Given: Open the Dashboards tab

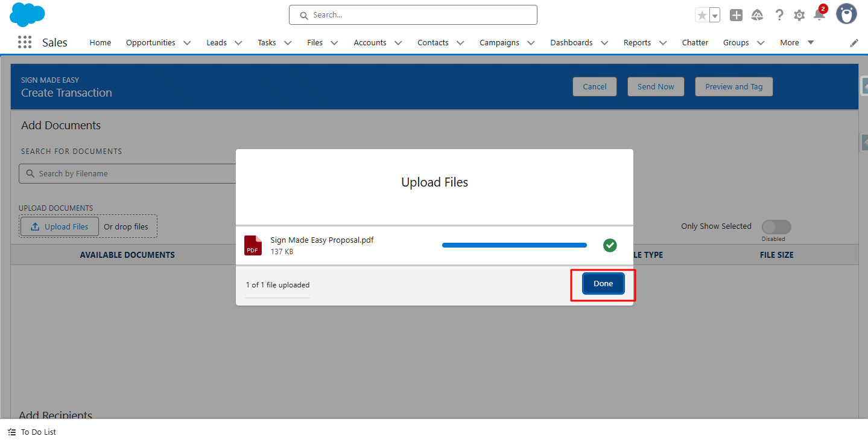Looking at the screenshot, I should 571,43.
